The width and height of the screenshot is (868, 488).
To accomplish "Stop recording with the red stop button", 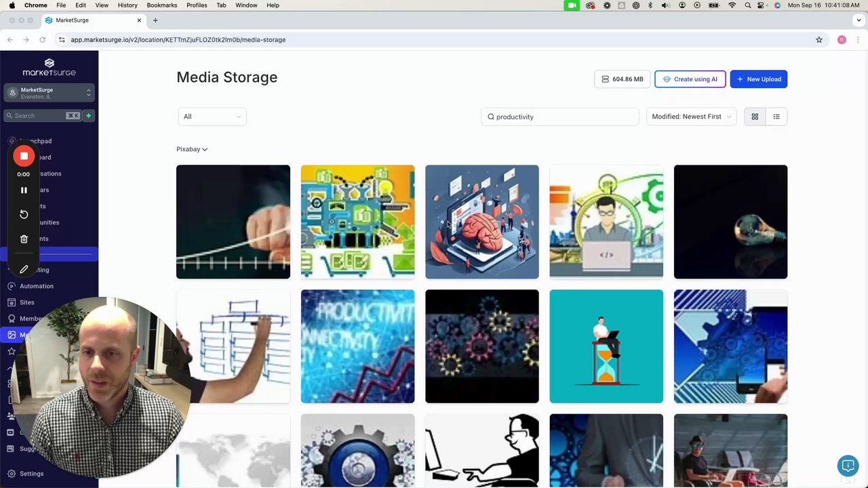I will (24, 157).
